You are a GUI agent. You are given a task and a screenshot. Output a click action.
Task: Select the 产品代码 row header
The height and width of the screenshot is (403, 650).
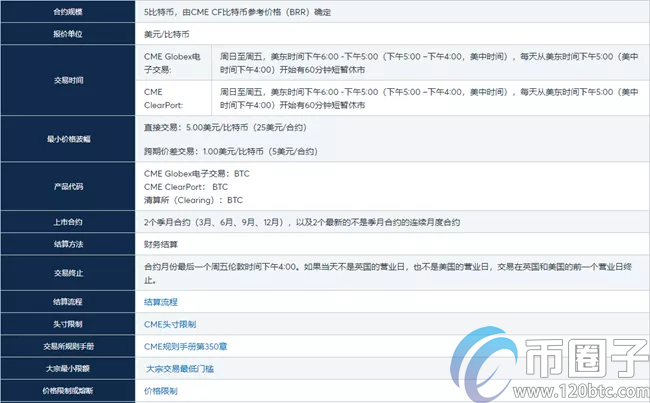[69, 187]
